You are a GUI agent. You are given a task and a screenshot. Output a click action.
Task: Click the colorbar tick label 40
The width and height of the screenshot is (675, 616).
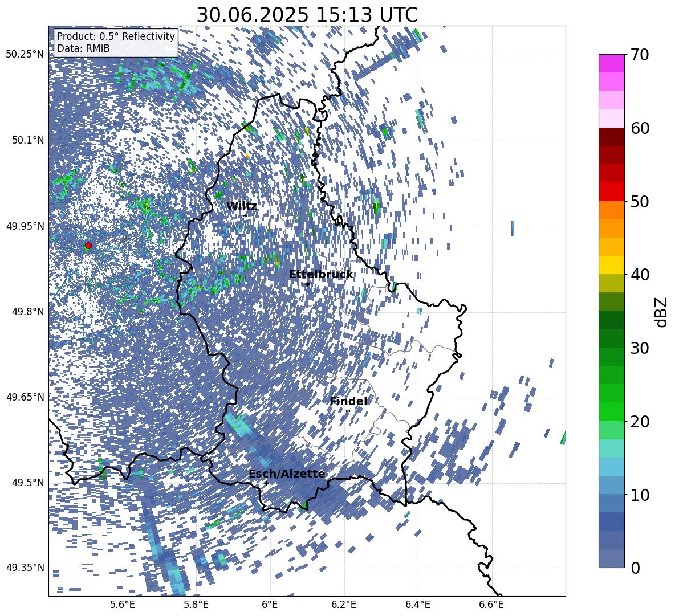640,275
